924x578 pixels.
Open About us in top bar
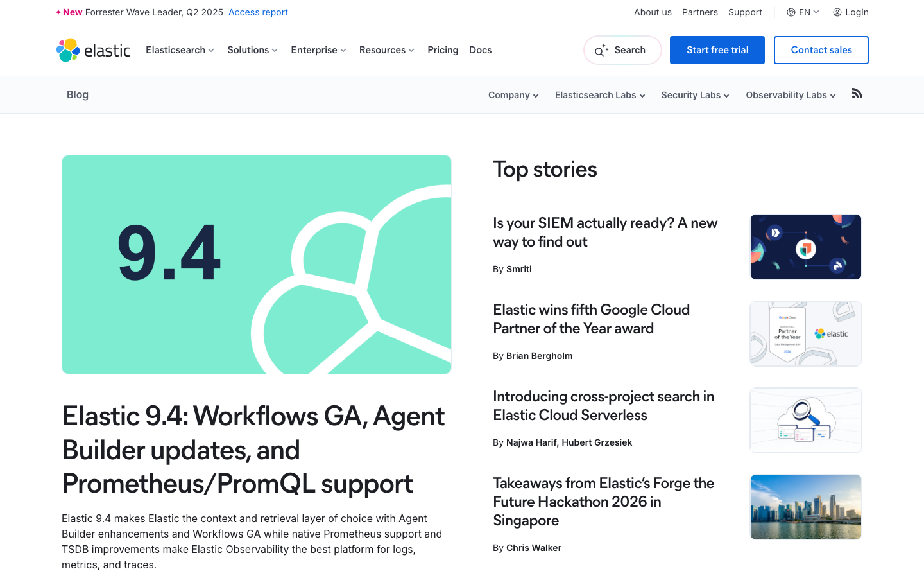(x=653, y=12)
